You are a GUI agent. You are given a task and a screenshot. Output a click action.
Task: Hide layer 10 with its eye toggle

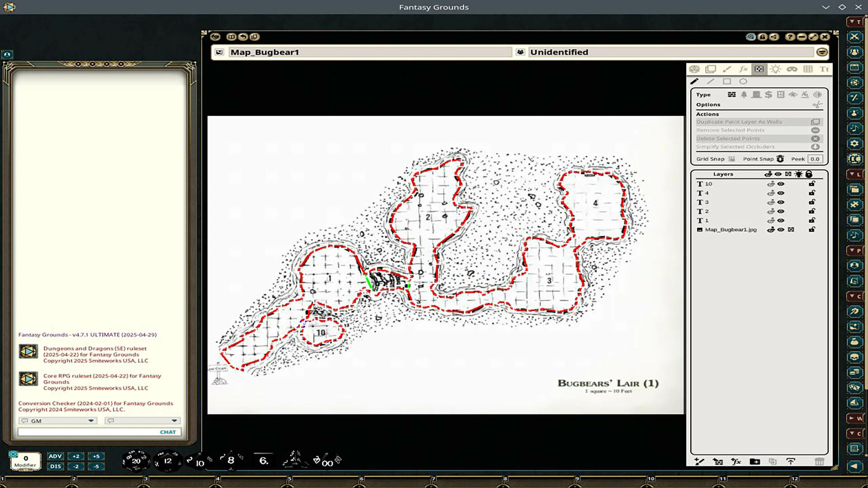[781, 184]
